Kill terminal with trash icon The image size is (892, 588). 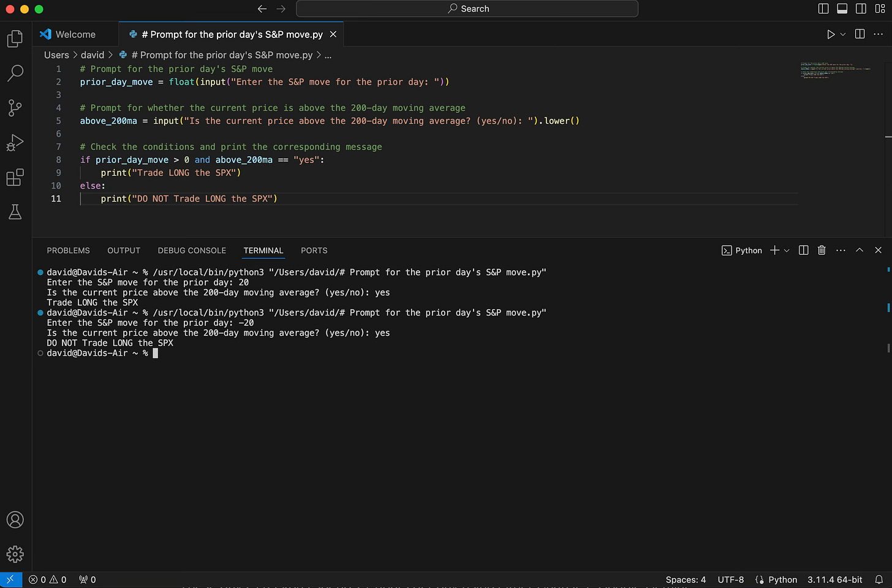822,251
